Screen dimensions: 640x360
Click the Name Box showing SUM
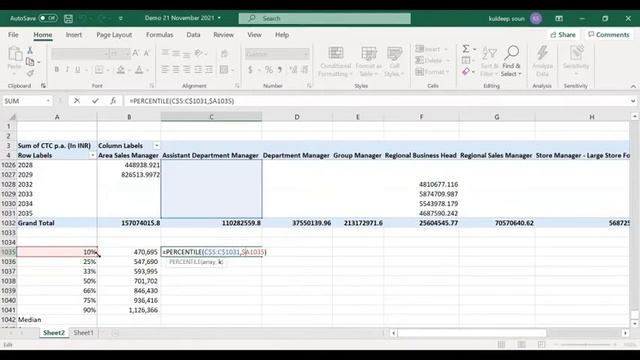[x=27, y=101]
